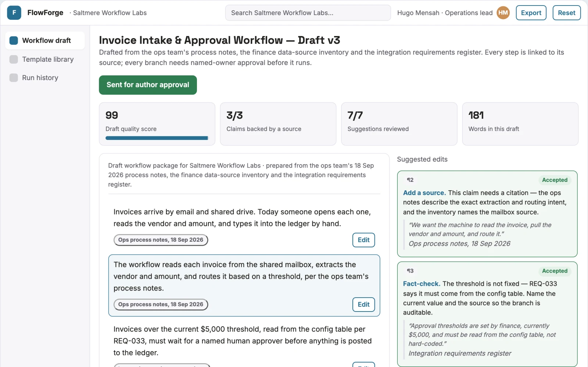
Task: Click 'Hugo Mensah · Operations lead' label
Action: coord(445,13)
